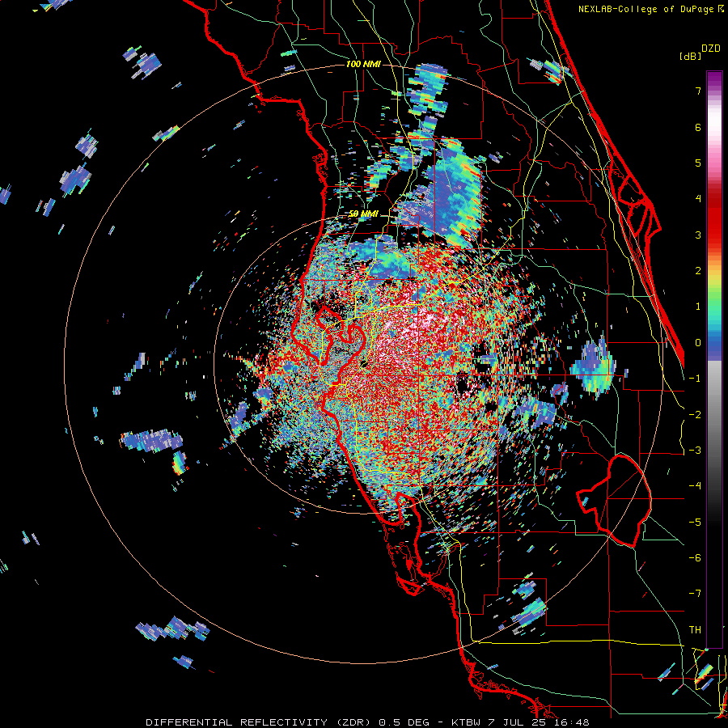Click the -3 value on the dB scale
Screen dimensions: 728x728
click(695, 451)
